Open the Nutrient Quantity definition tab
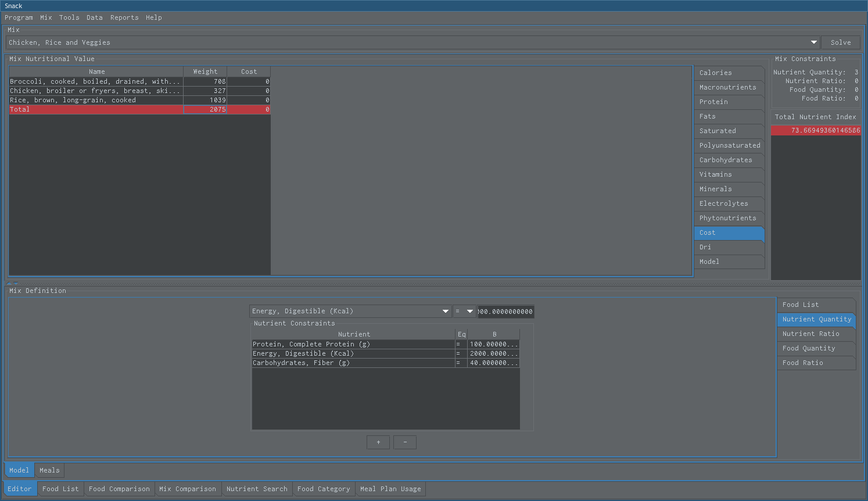This screenshot has height=501, width=868. [816, 319]
